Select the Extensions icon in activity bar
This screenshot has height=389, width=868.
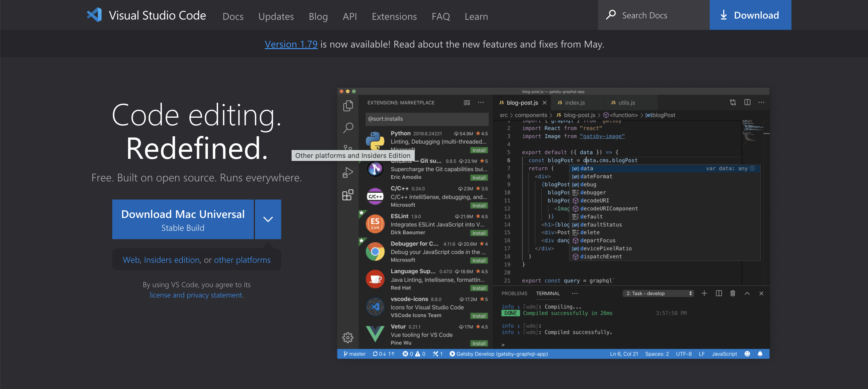click(x=348, y=195)
